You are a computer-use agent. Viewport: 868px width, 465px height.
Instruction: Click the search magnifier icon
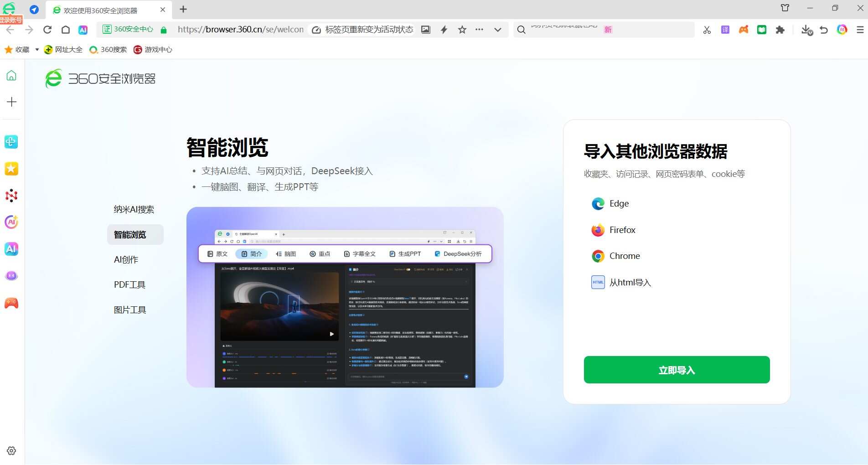coord(522,30)
